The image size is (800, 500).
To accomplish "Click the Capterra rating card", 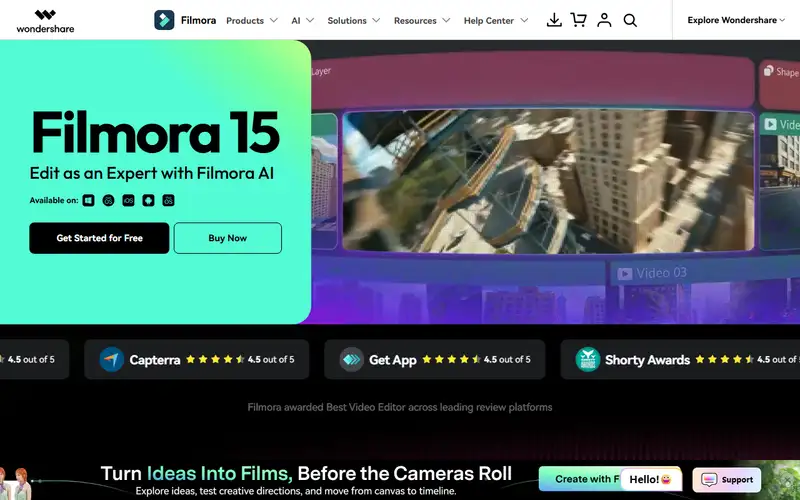I will [196, 359].
